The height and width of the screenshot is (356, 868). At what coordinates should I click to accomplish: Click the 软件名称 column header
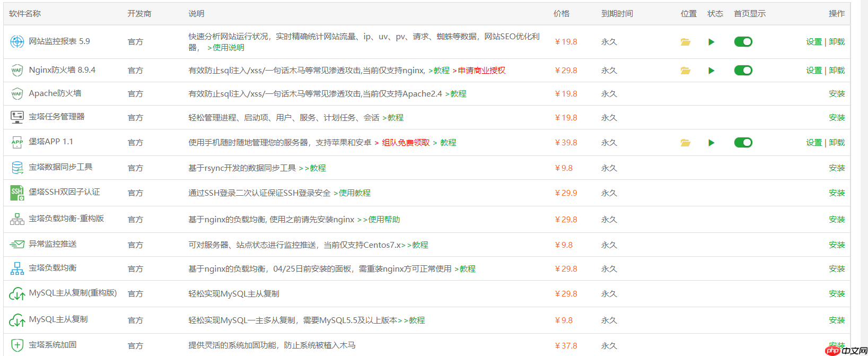(25, 14)
